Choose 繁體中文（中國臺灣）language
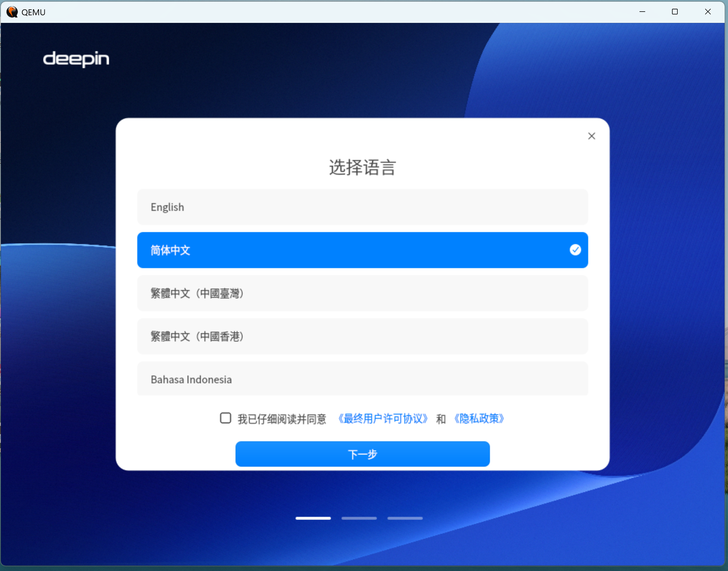The width and height of the screenshot is (728, 571). (x=362, y=293)
